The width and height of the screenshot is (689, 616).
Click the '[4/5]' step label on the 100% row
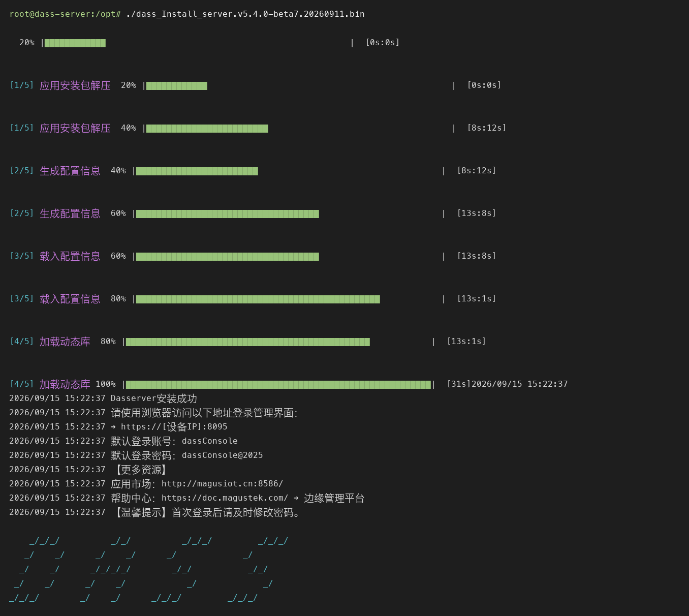click(x=21, y=384)
